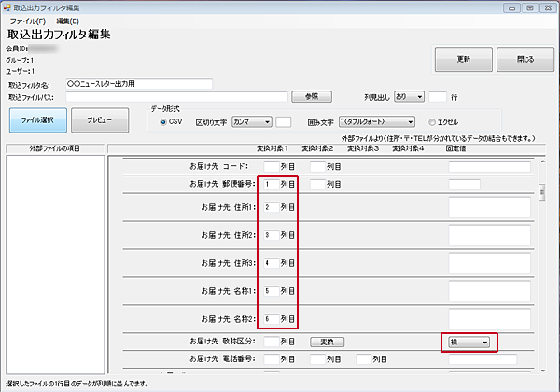Click the app icon in the title bar
The height and width of the screenshot is (392, 560).
[7, 7]
